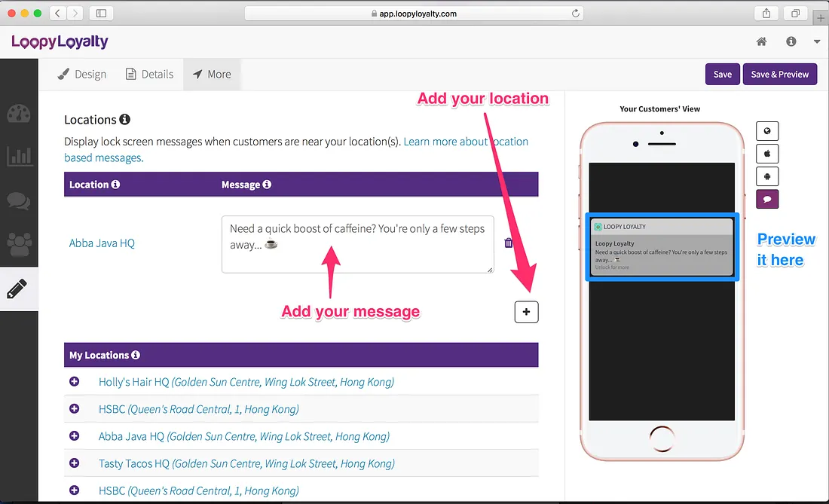Switch to the Design tab
Screen dimensions: 829x504
coord(82,75)
